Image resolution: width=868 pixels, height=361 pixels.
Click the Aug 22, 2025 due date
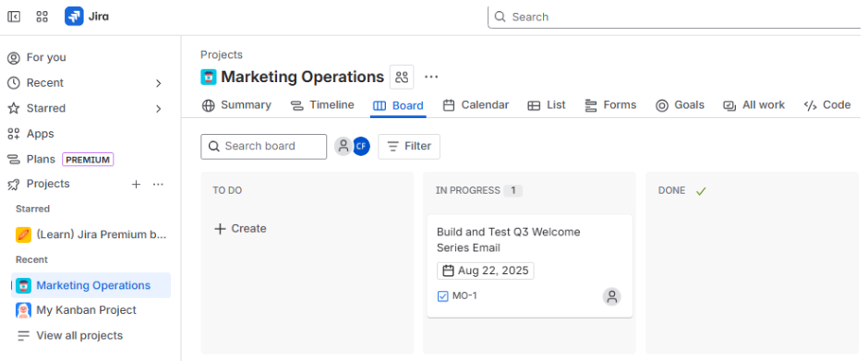[x=486, y=271]
